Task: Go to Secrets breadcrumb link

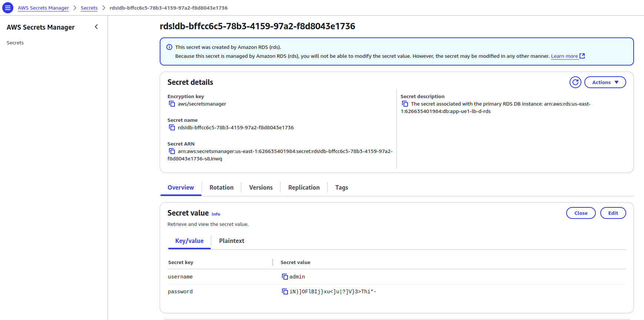Action: click(89, 8)
